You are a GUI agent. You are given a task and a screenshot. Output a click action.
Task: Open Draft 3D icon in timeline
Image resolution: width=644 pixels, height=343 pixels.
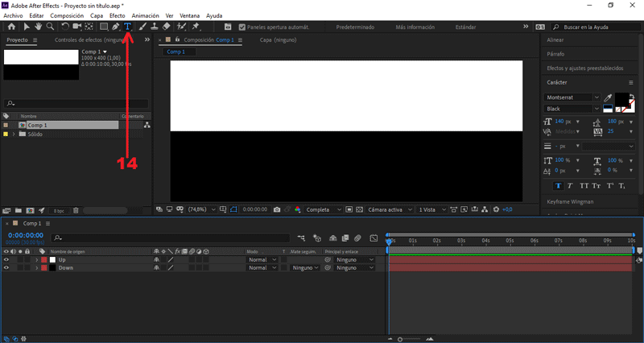pos(317,238)
